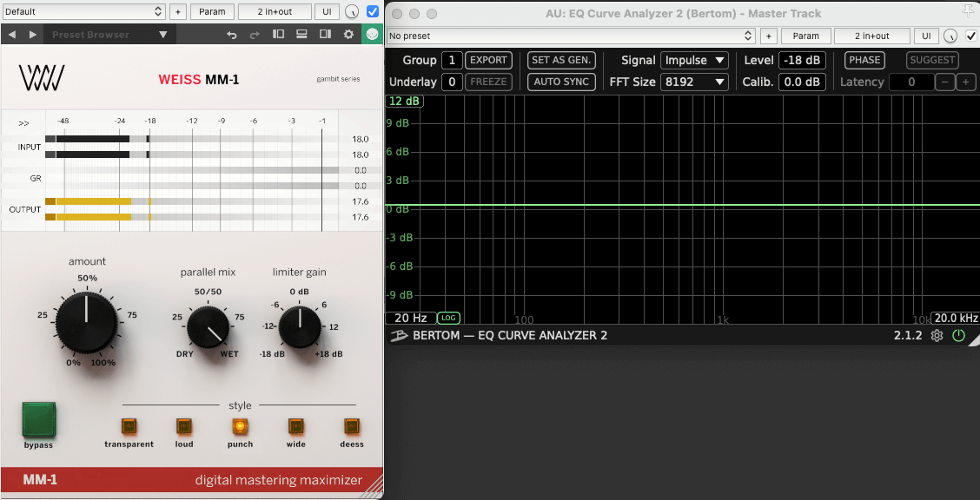Load next preset with right arrow
Screen dimensions: 980x500
pos(33,35)
